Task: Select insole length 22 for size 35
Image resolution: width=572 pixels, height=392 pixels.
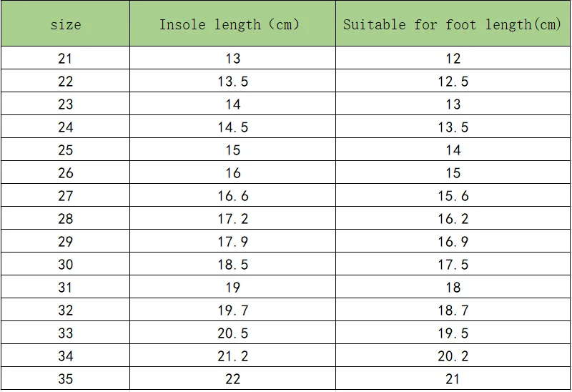Action: pos(232,379)
